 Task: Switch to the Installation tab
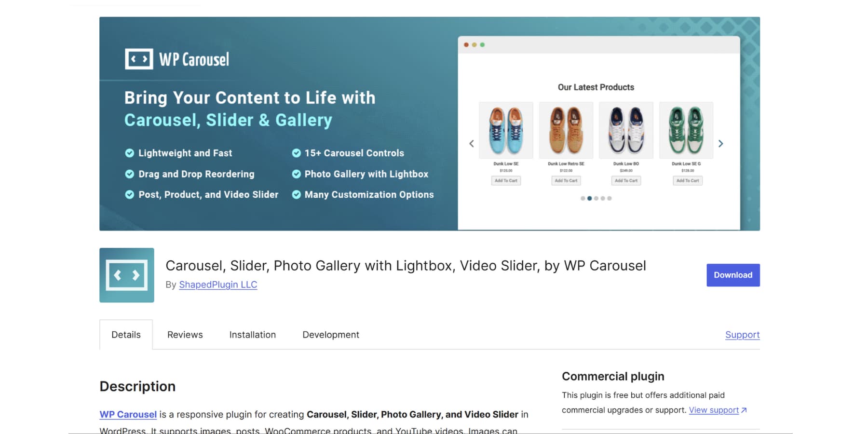(x=252, y=334)
